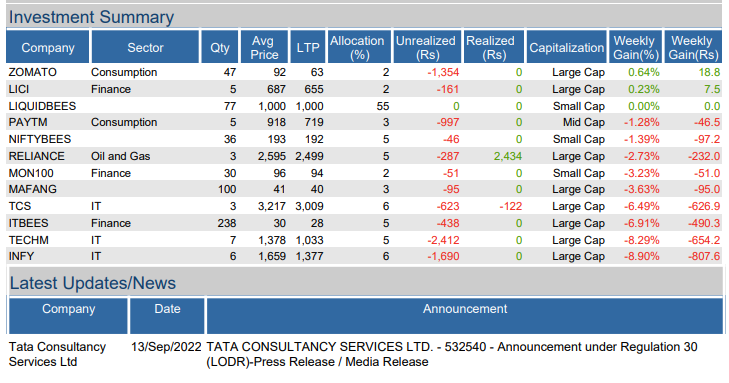
Task: Click the Latest Updates/News section title
Action: [93, 283]
